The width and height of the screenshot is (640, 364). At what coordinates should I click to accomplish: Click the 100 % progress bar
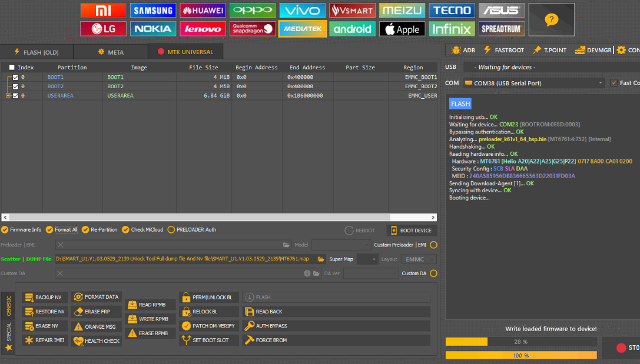(521, 355)
